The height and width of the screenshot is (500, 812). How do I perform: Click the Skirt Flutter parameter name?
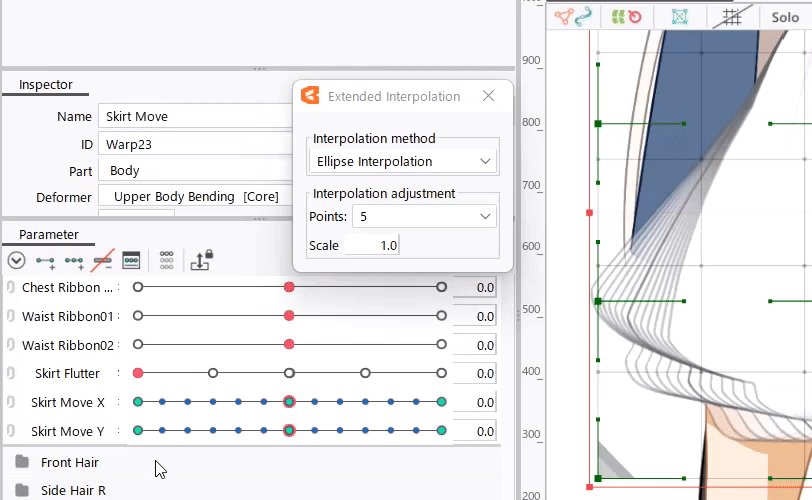pyautogui.click(x=67, y=374)
